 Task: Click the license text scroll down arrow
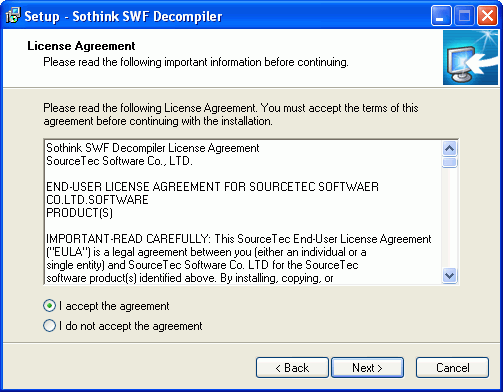pos(450,276)
